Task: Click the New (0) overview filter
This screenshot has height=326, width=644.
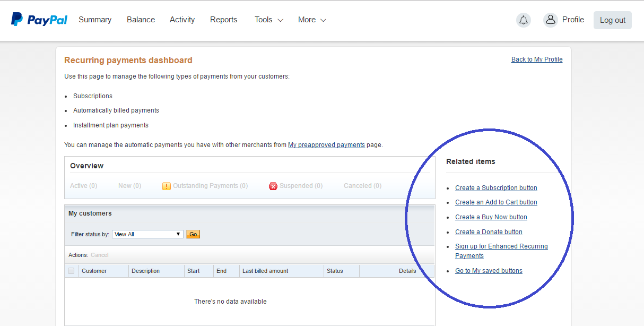Action: [x=129, y=186]
